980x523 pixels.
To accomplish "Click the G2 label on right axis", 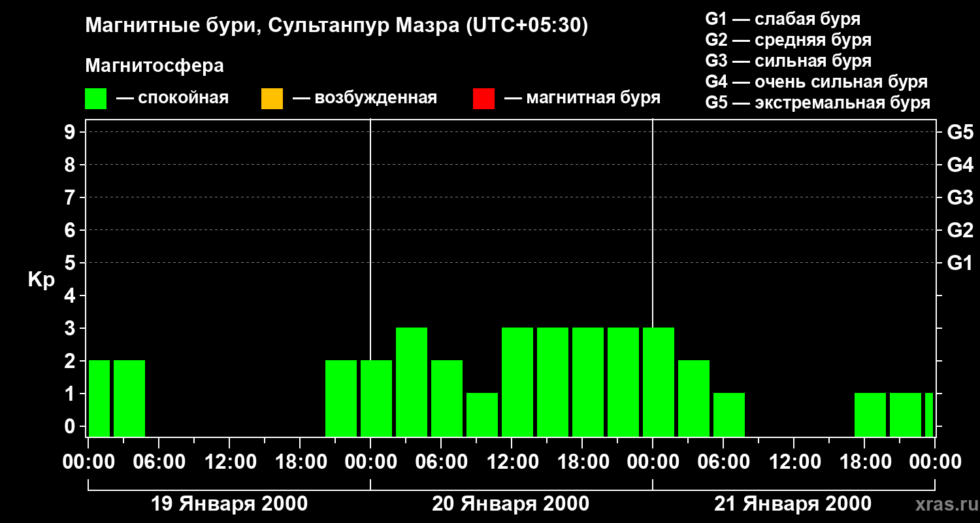I will [960, 230].
